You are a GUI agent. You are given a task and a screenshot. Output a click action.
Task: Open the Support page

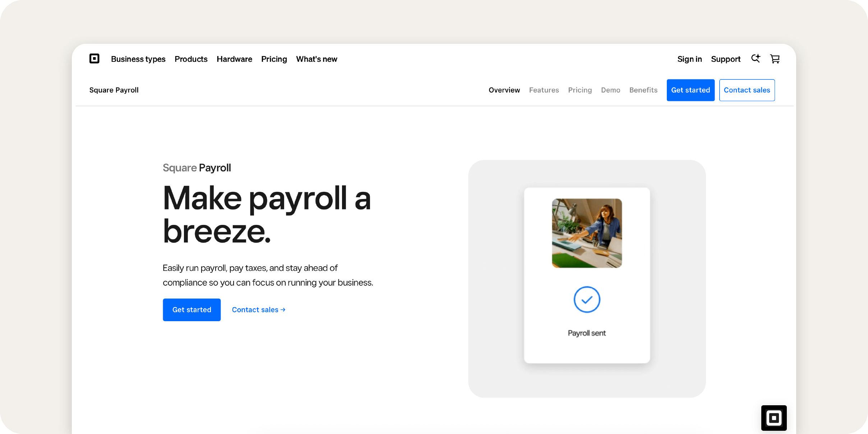point(726,59)
